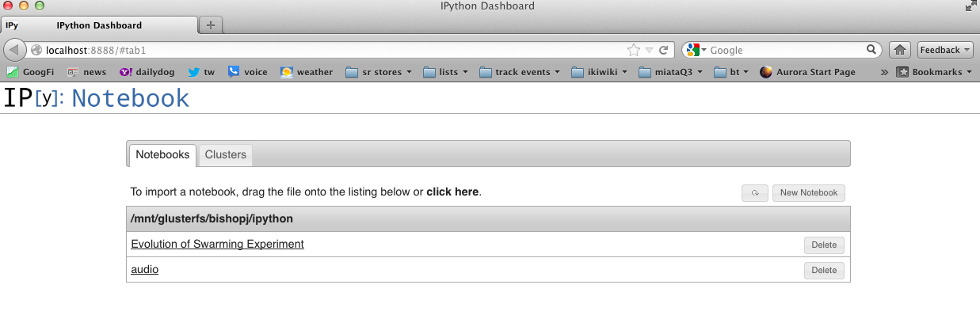The image size is (980, 334).
Task: Click the refresh notebook list icon button
Action: coord(754,193)
